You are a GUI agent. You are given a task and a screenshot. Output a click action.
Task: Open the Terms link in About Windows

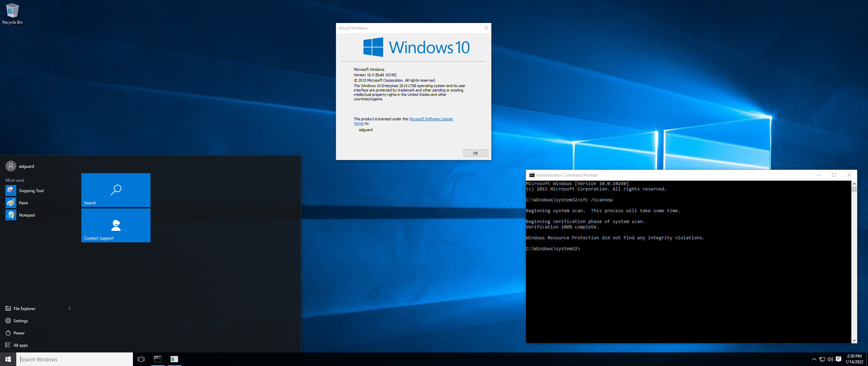(358, 124)
